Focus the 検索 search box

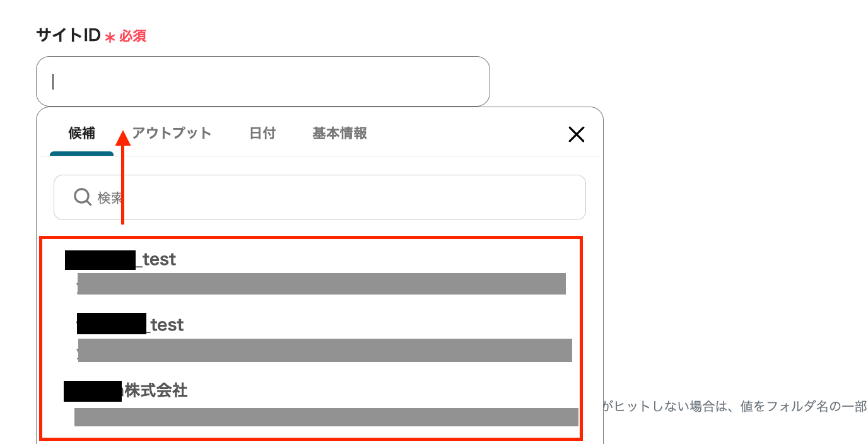(320, 197)
